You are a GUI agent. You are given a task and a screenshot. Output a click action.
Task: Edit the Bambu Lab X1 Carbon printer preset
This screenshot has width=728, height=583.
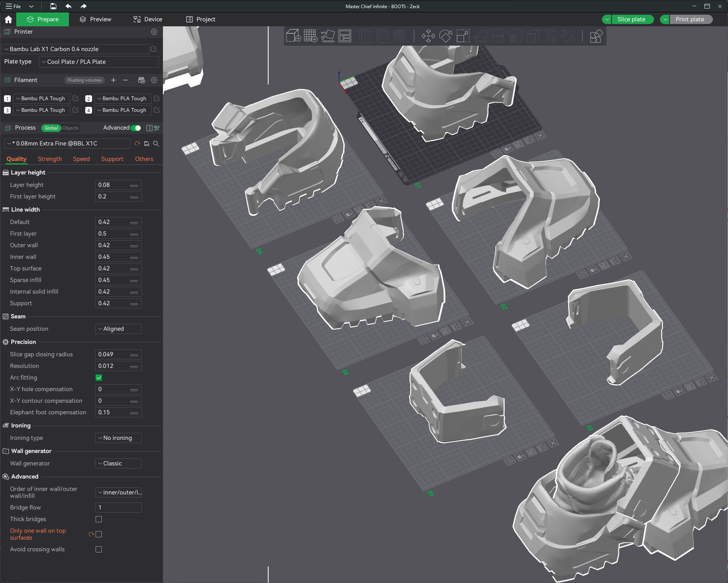(154, 49)
